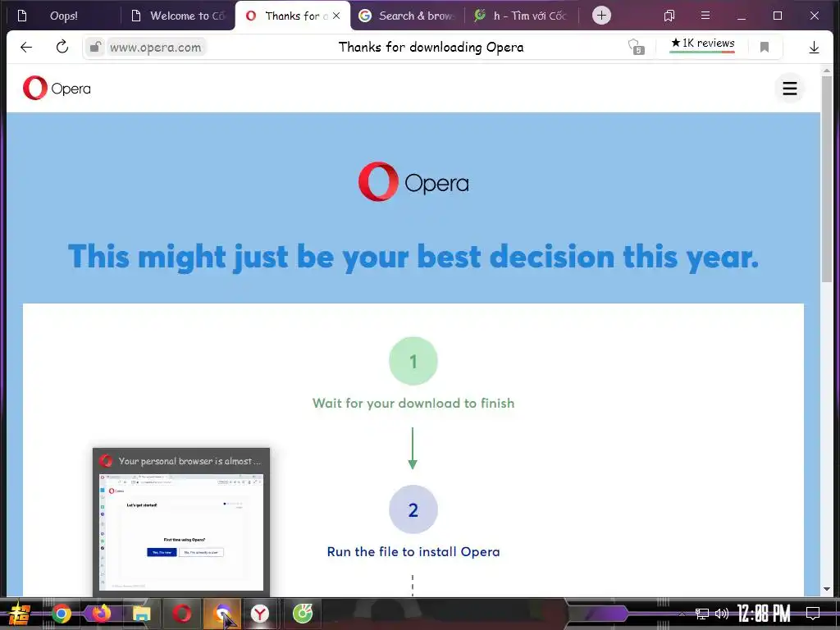Open the Windows Start button

click(20, 614)
